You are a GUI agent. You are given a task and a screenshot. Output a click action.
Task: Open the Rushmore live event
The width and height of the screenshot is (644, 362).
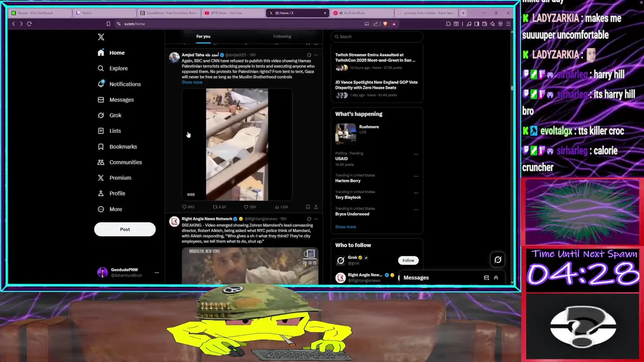(x=376, y=134)
